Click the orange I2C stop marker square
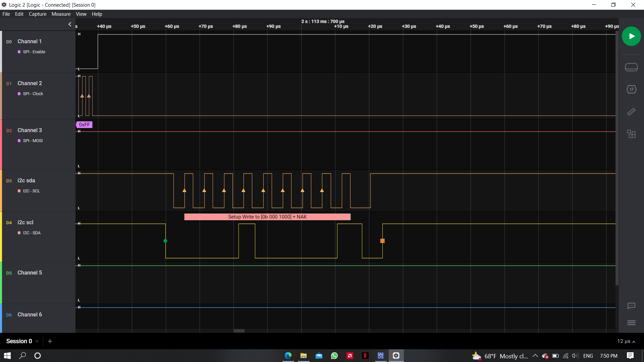The image size is (644, 362). 382,241
